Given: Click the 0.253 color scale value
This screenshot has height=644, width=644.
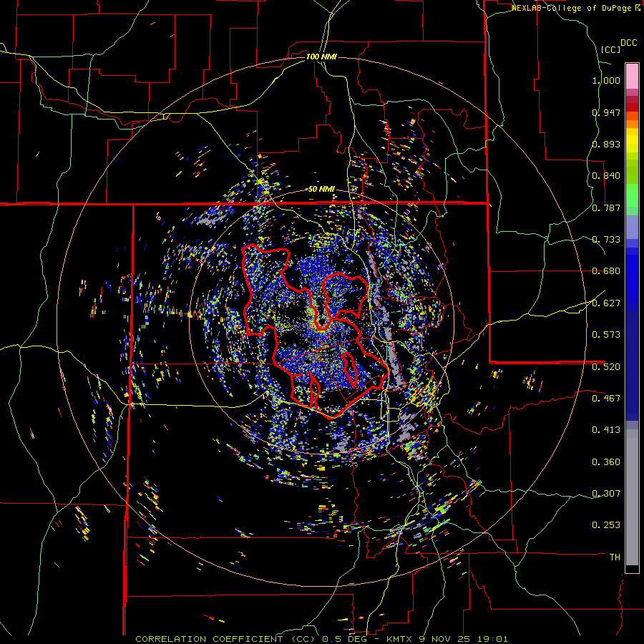Looking at the screenshot, I should (x=606, y=525).
